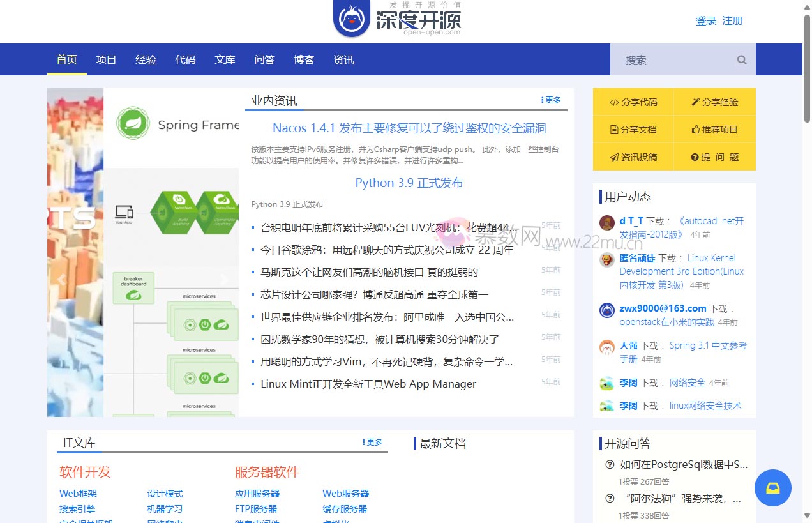Expand IT文库 with its 更多 control
The image size is (812, 523).
pyautogui.click(x=372, y=442)
